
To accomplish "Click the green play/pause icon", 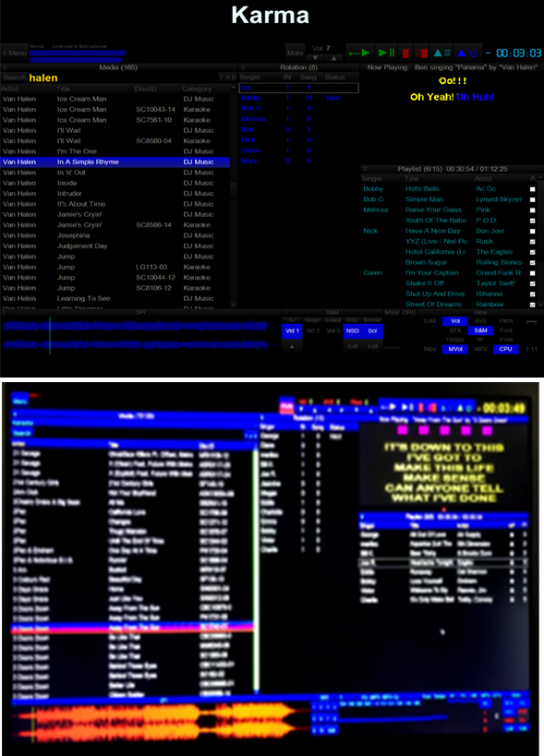I will [387, 53].
